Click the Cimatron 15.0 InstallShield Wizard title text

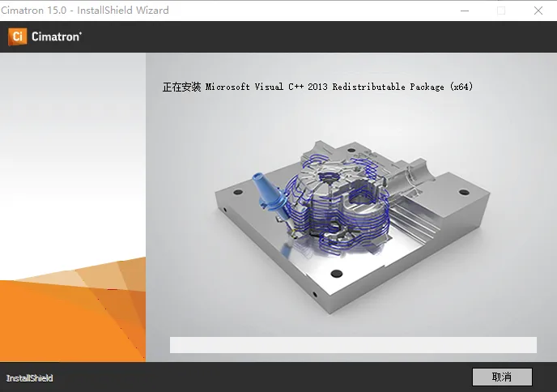click(84, 11)
